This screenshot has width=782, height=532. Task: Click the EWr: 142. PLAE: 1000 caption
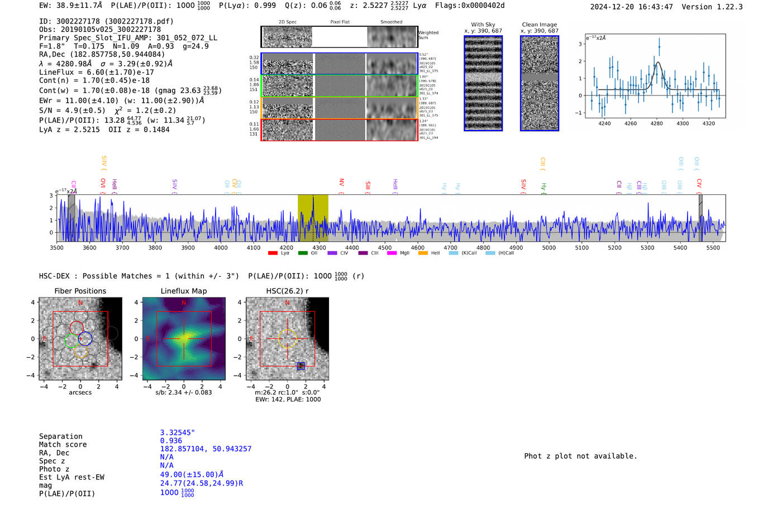point(288,400)
